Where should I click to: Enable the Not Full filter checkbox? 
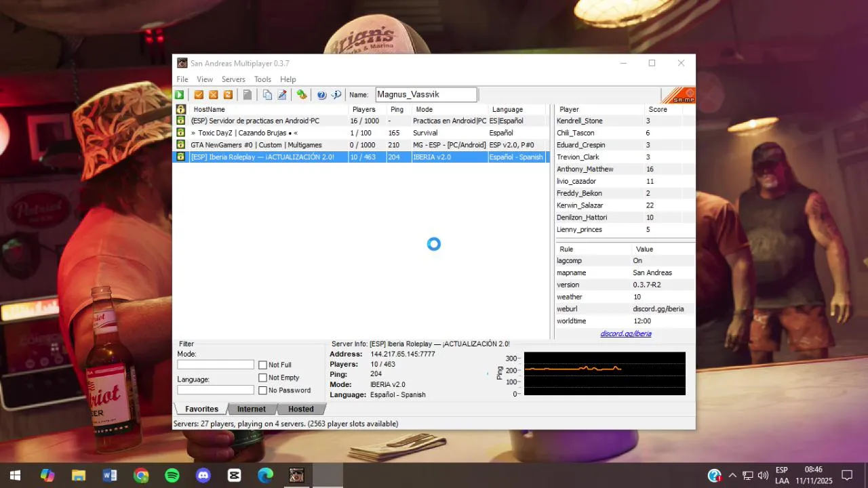coord(262,365)
